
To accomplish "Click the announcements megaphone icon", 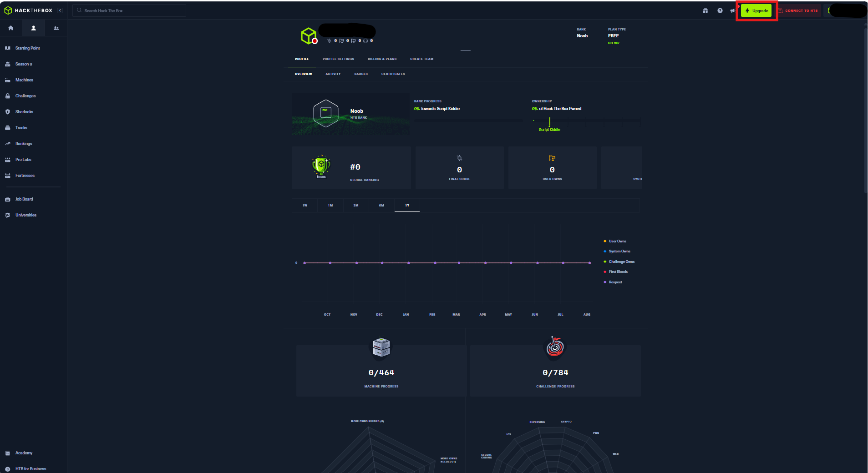I will point(733,10).
